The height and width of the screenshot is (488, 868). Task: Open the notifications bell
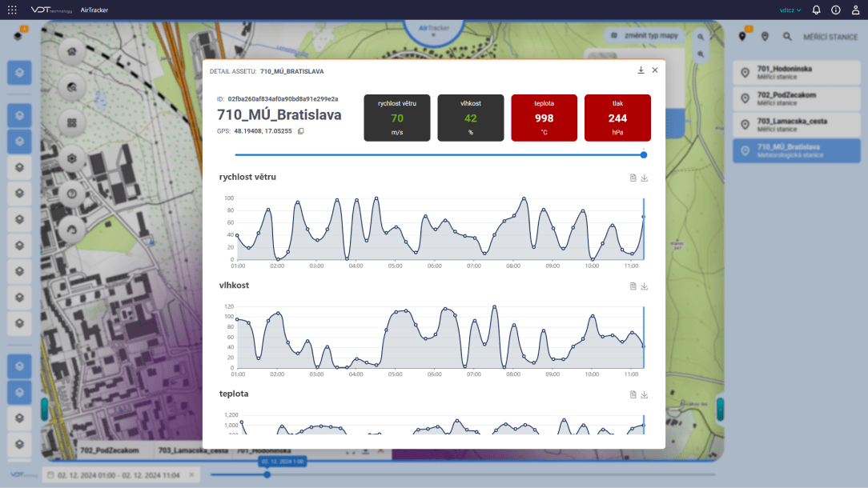[816, 10]
